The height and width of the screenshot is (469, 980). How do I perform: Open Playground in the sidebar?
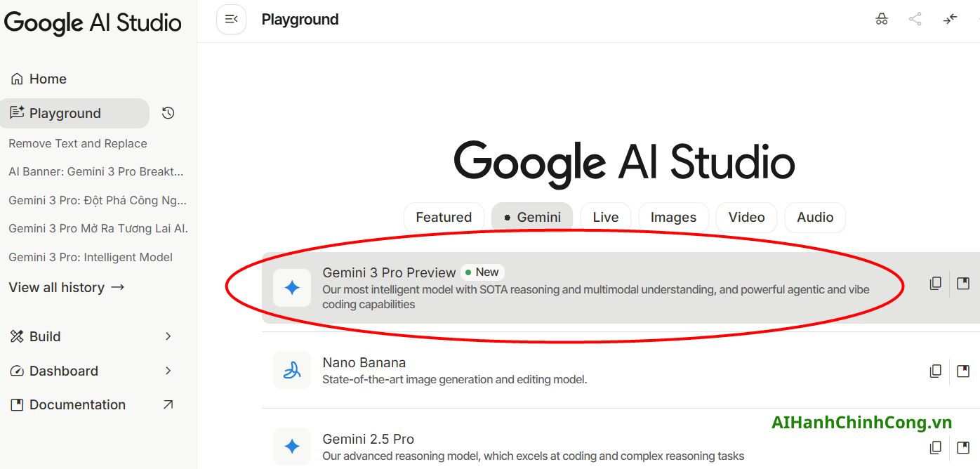coord(74,113)
